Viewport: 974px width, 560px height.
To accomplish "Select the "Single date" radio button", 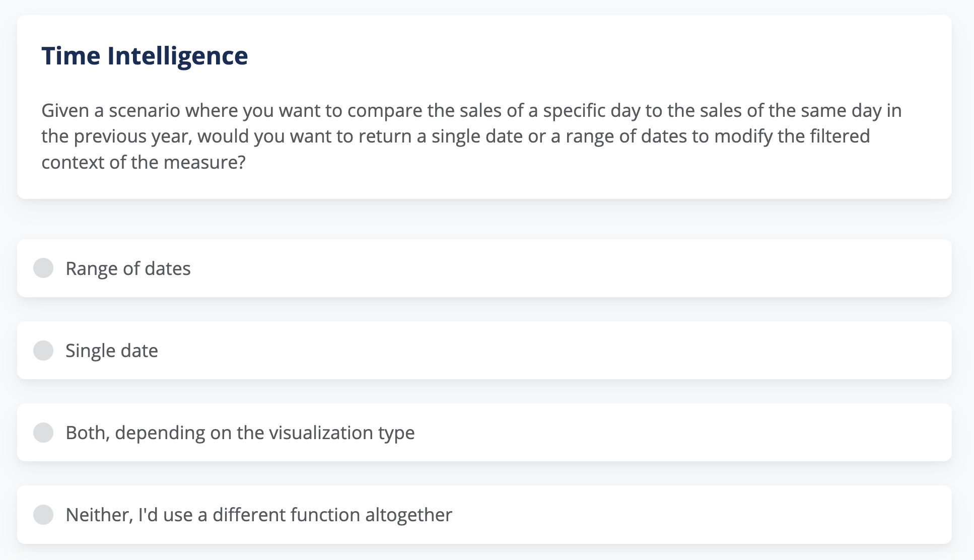I will pyautogui.click(x=43, y=351).
